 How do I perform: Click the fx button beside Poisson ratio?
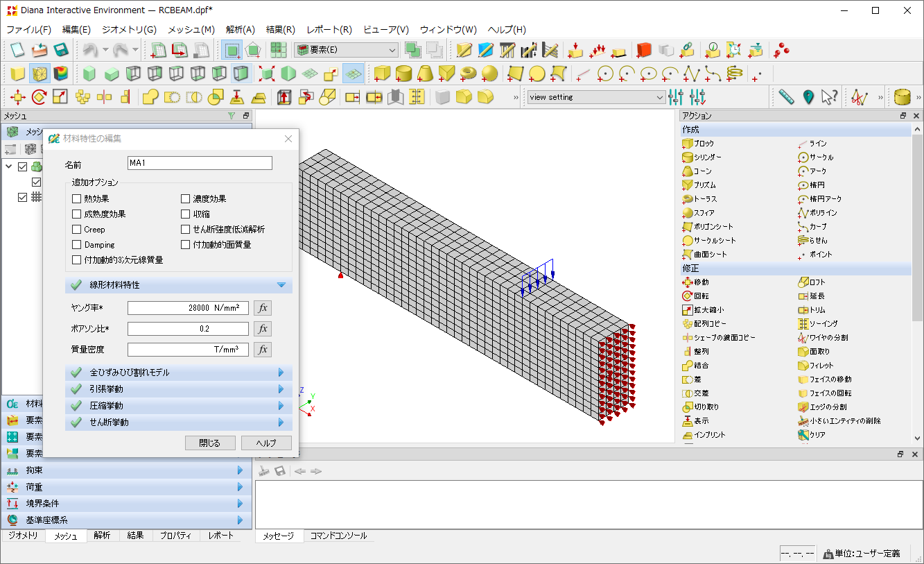[262, 329]
